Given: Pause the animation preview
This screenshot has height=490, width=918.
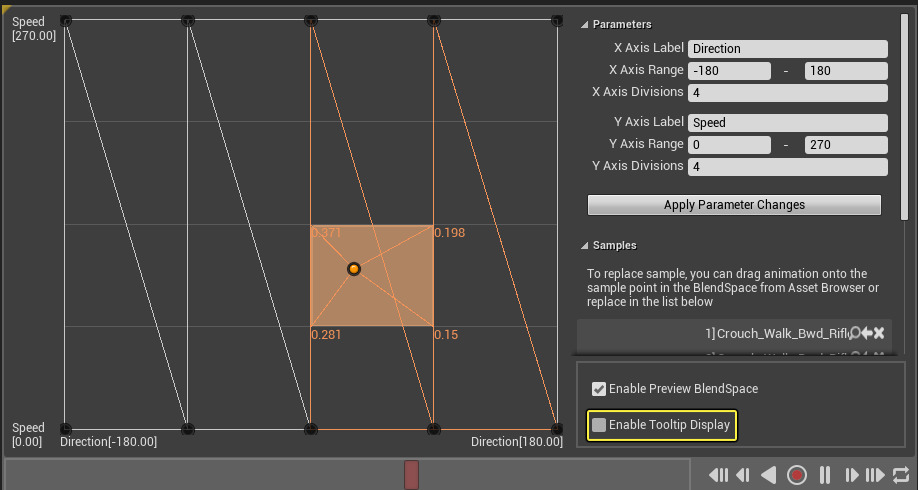Looking at the screenshot, I should 826,475.
